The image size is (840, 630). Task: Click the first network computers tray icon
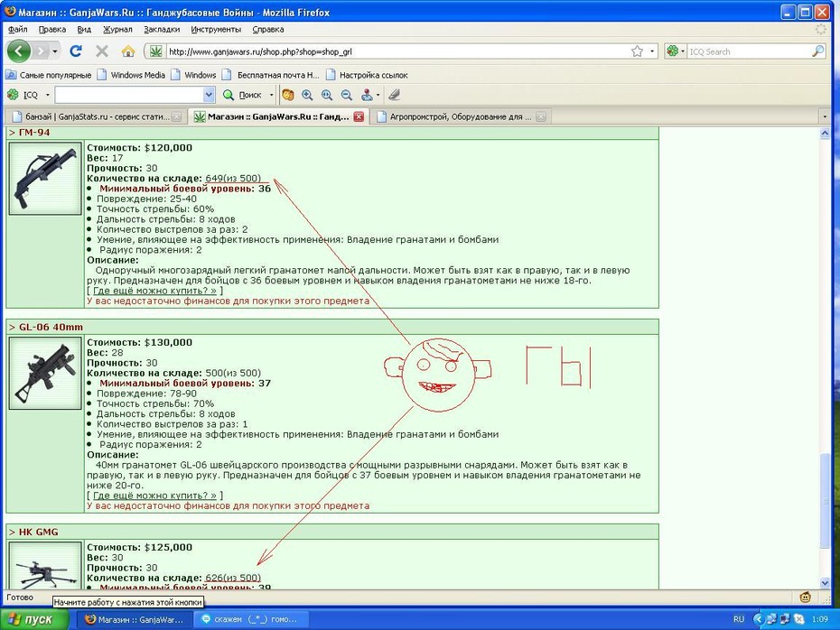(771, 619)
